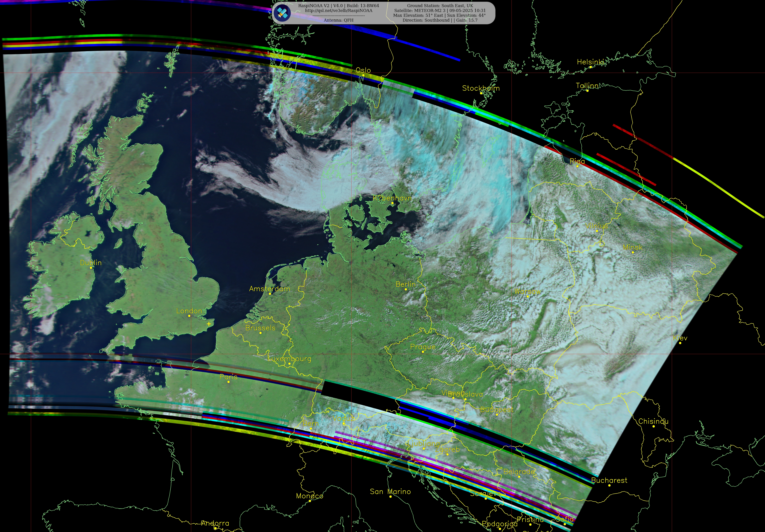
Task: Click the Tallinn city label
Action: 587,86
